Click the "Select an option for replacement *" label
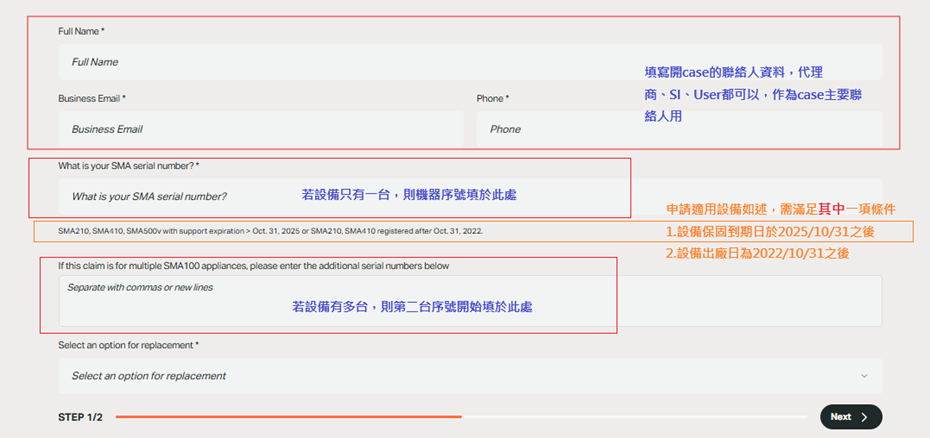 128,345
